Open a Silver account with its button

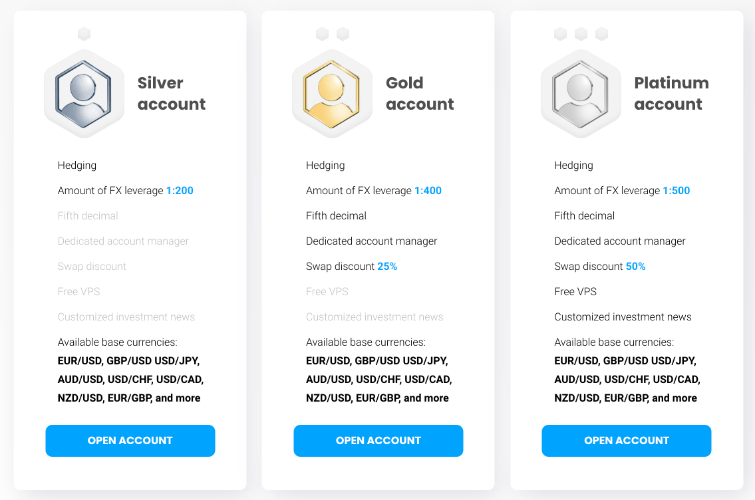(130, 440)
